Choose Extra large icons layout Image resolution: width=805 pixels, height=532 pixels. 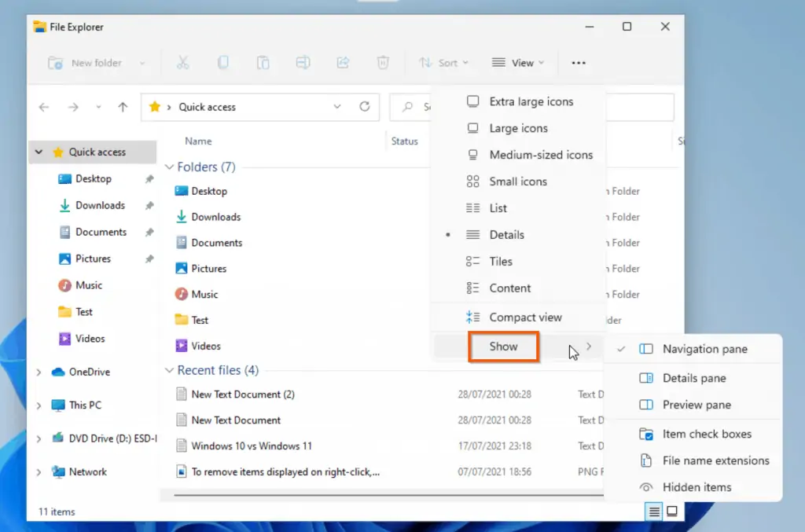pyautogui.click(x=518, y=101)
